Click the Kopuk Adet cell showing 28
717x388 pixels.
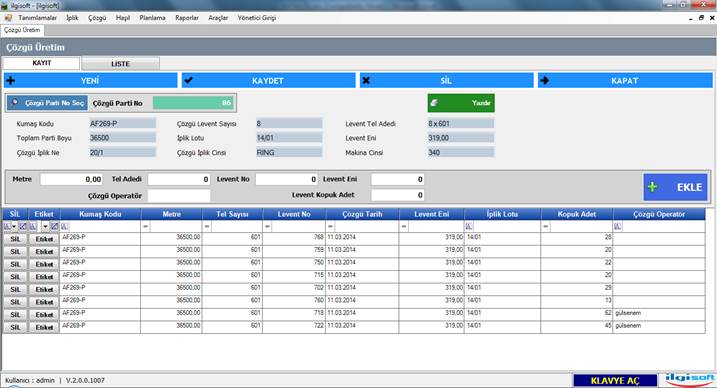point(577,238)
